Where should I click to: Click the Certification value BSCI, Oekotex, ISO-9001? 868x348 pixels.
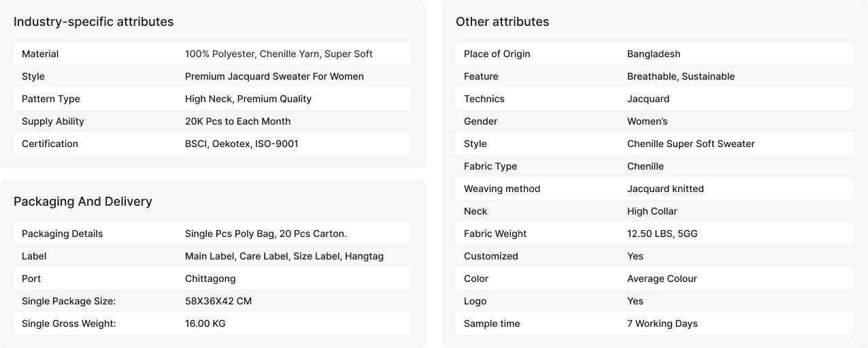point(241,144)
